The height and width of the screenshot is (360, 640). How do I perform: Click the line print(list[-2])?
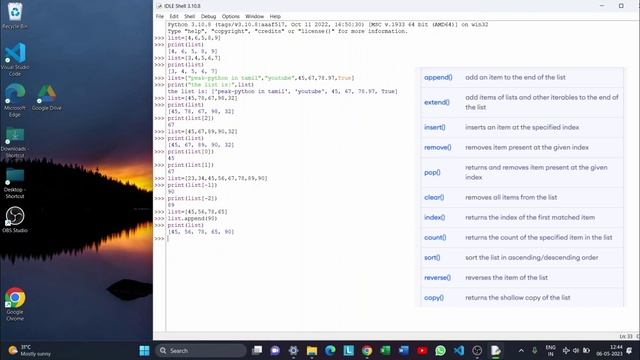(193, 198)
